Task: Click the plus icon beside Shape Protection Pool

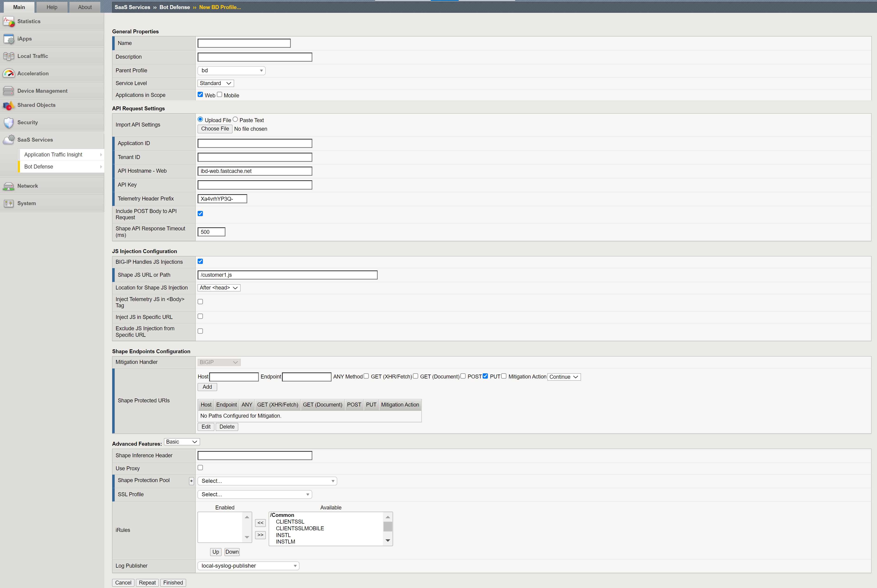Action: tap(192, 481)
